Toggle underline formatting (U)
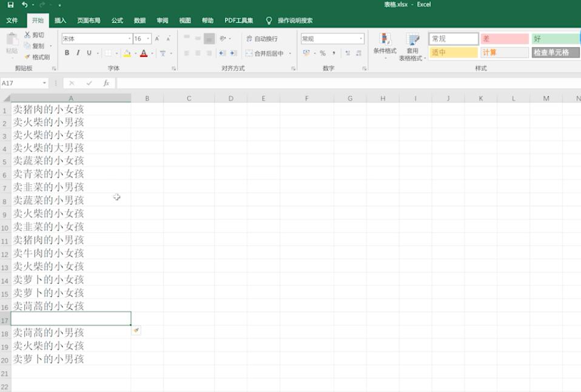 coord(89,53)
